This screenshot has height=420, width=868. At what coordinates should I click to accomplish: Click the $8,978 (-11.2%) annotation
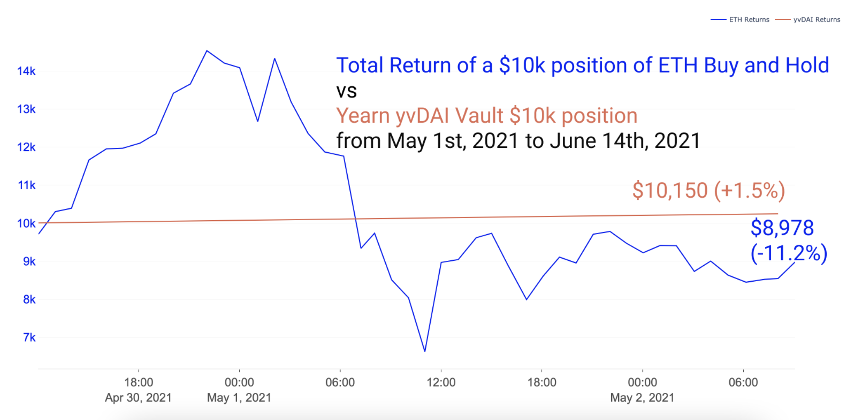[787, 240]
